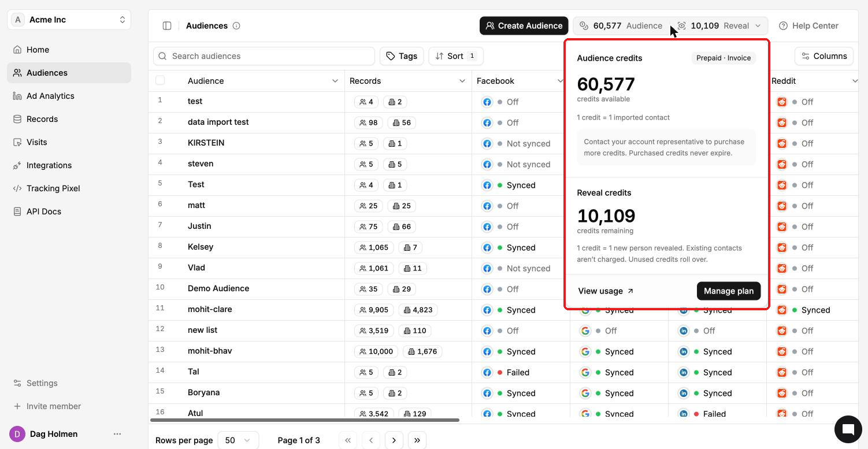868x449 pixels.
Task: Open the Tags filter
Action: pos(402,56)
